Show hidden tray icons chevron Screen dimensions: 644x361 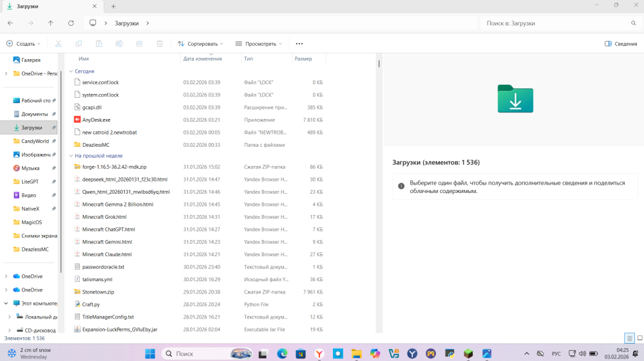click(527, 354)
